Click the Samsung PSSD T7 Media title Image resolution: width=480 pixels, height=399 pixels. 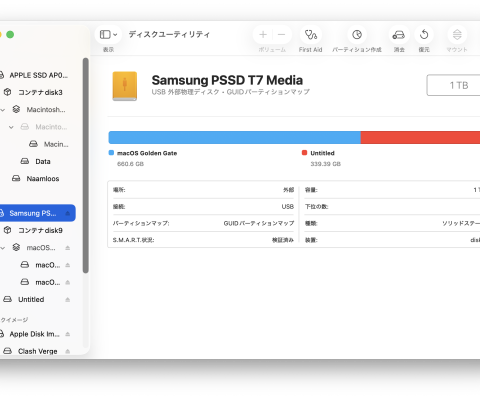pos(227,80)
